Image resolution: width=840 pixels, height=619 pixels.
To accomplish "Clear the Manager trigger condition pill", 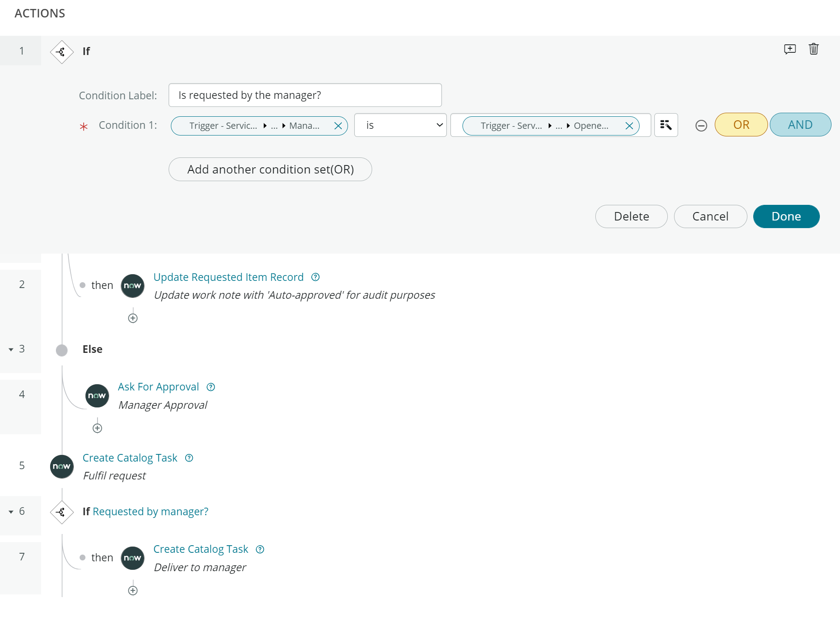I will [339, 126].
